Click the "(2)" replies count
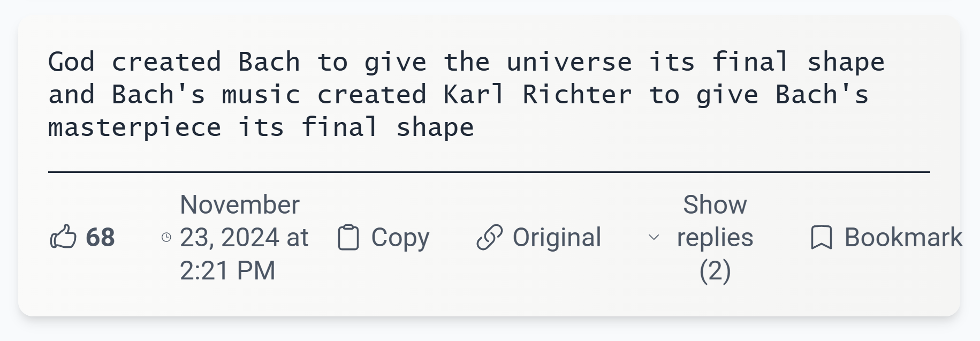Viewport: 980px width, 341px height. [x=715, y=270]
